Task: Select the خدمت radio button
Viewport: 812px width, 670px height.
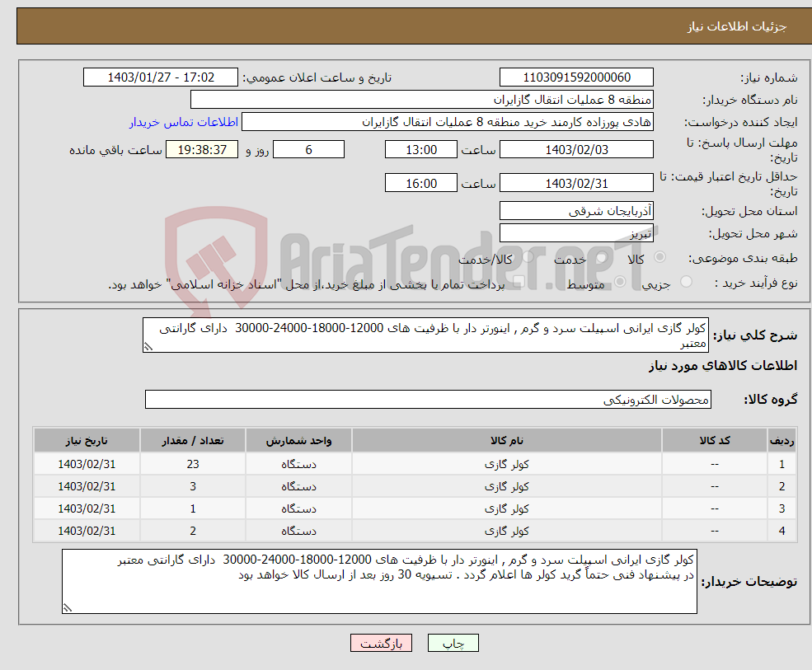Action: point(601,257)
